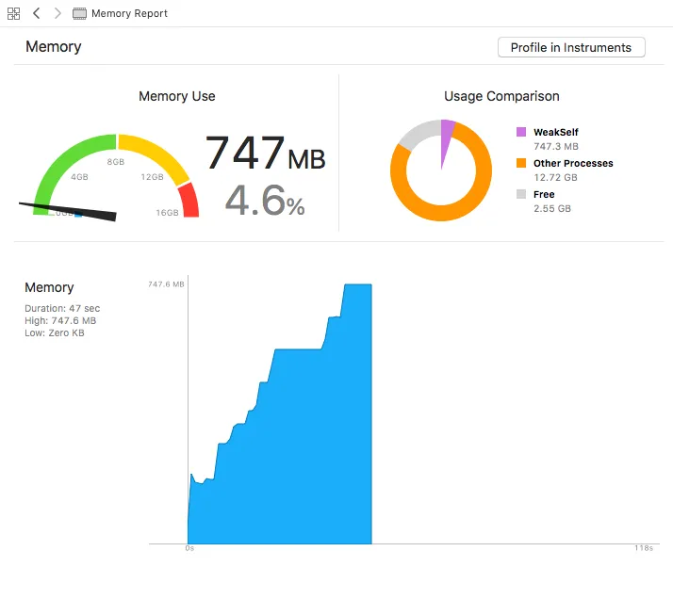
Task: Click the 8GB gauge label
Action: click(x=115, y=162)
